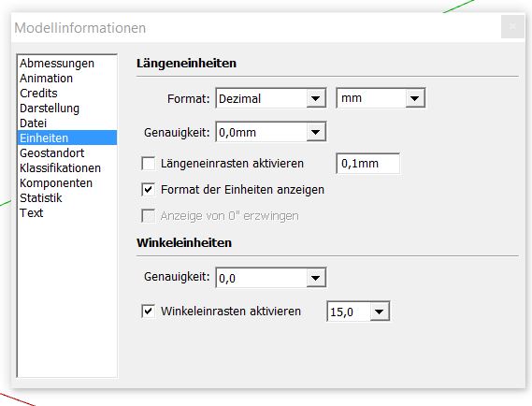Open the Format Dezimal dropdown
This screenshot has height=406, width=532.
(271, 98)
